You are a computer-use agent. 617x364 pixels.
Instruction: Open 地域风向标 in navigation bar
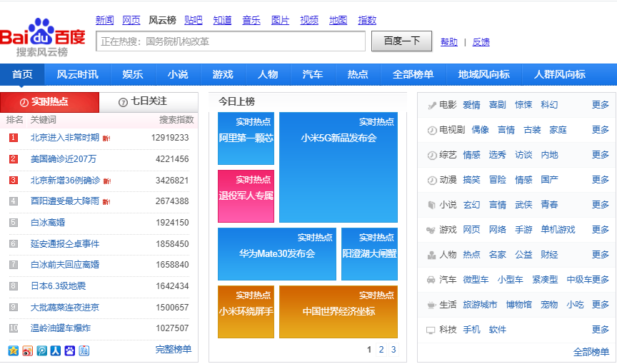pyautogui.click(x=484, y=74)
